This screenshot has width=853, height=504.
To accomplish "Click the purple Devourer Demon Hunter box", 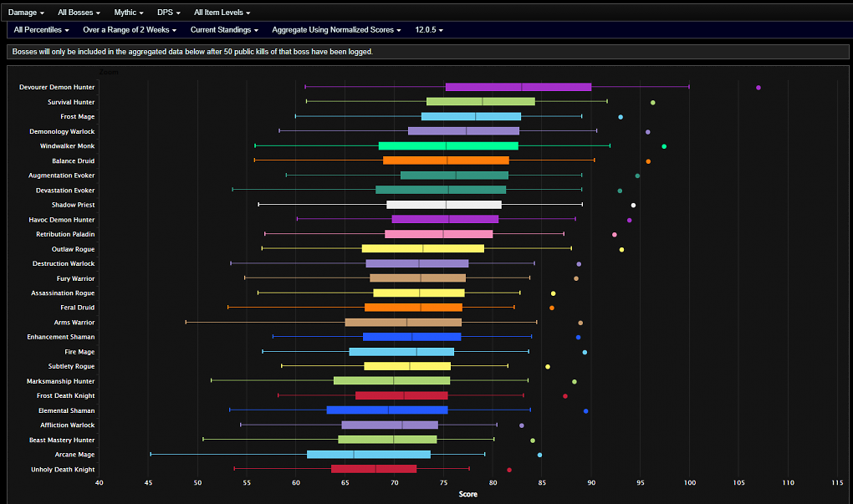I will tap(518, 87).
